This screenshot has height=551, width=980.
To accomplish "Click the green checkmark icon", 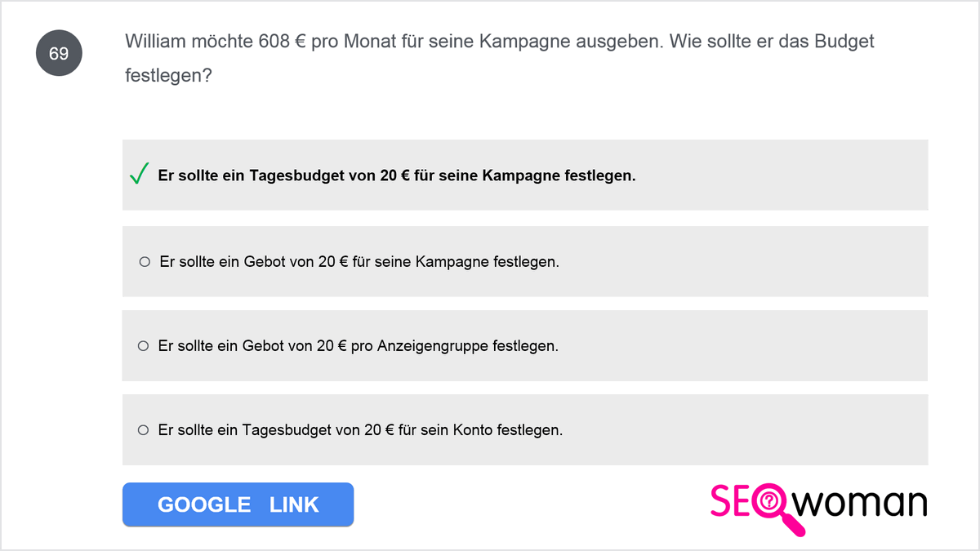I will point(140,174).
